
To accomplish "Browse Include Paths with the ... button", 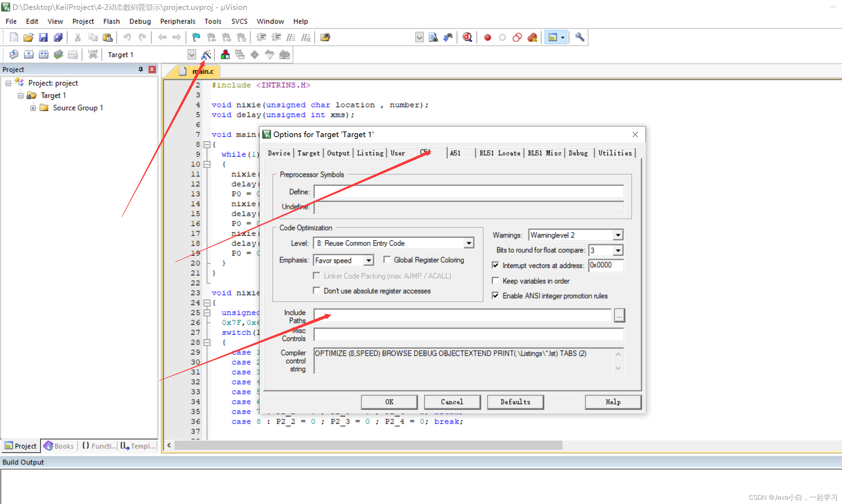I will click(619, 315).
